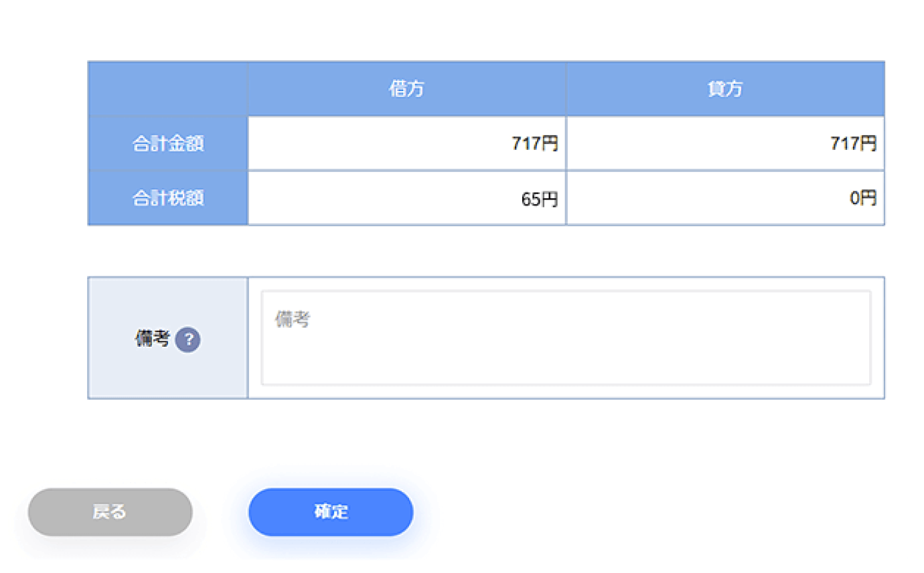Click the empty top-left table header cell
924x573 pixels.
point(168,89)
